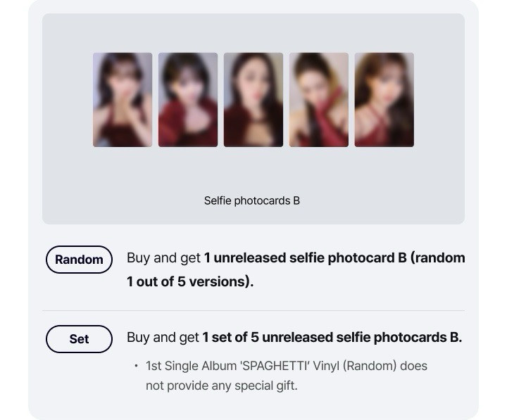Click the bold '1 unreleased selfie photocard B' text
The height and width of the screenshot is (420, 507).
pos(305,258)
